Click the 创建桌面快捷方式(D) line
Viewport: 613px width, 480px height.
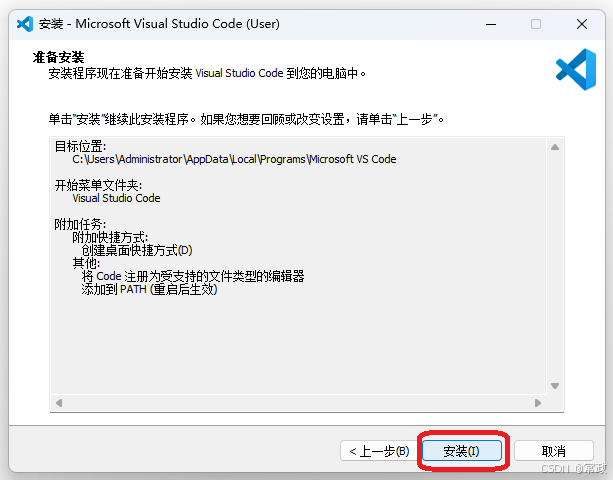pos(137,250)
